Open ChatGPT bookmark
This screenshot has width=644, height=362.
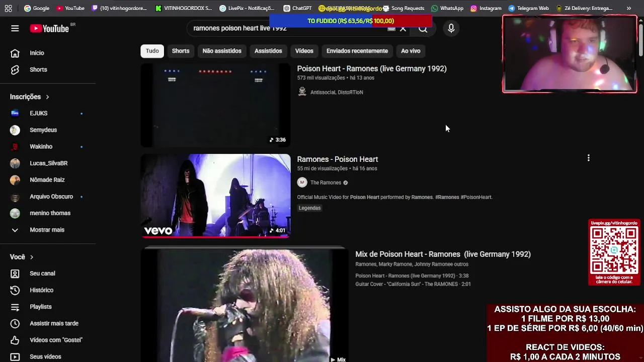click(x=297, y=8)
